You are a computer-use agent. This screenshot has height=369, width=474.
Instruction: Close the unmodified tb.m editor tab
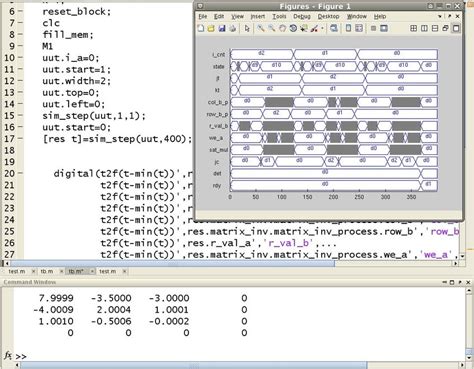click(x=61, y=271)
